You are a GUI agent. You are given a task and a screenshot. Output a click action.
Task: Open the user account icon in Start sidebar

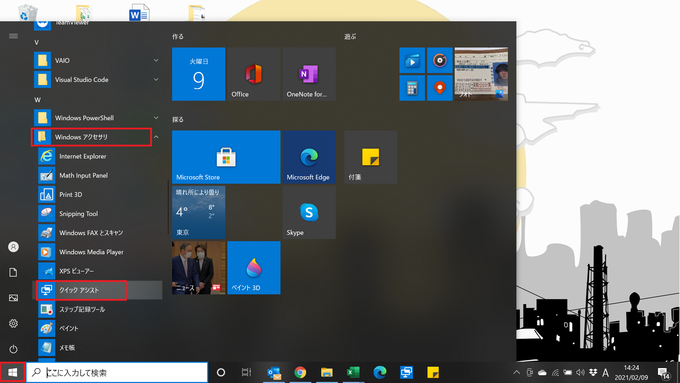coord(13,247)
